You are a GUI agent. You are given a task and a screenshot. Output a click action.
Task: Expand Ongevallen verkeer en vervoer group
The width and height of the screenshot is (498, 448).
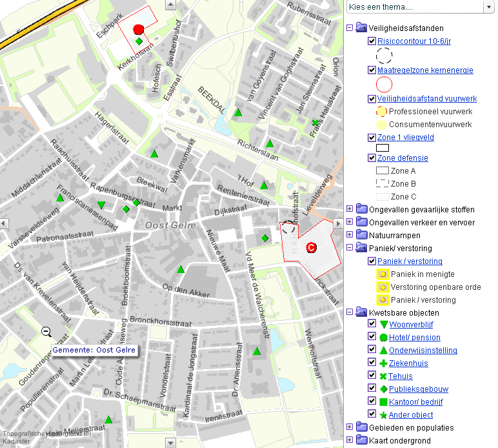(350, 221)
